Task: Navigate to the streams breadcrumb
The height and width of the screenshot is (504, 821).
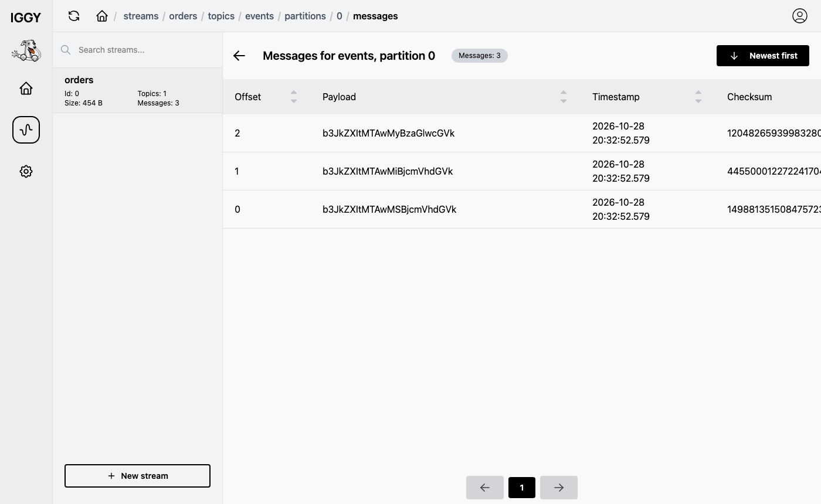Action: click(141, 16)
